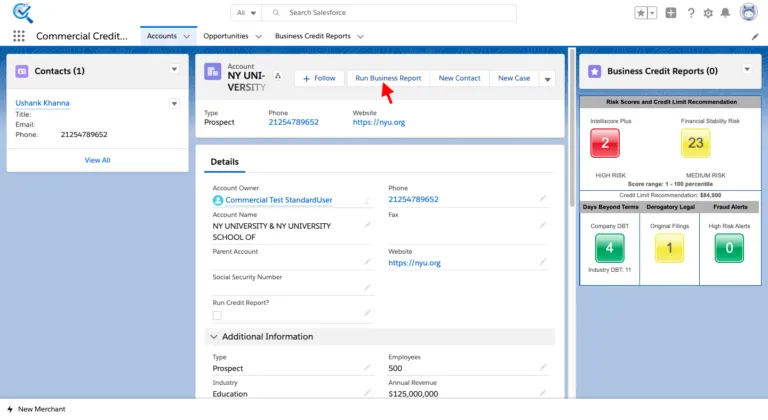
Task: Collapse the Additional Information section
Action: click(x=214, y=337)
